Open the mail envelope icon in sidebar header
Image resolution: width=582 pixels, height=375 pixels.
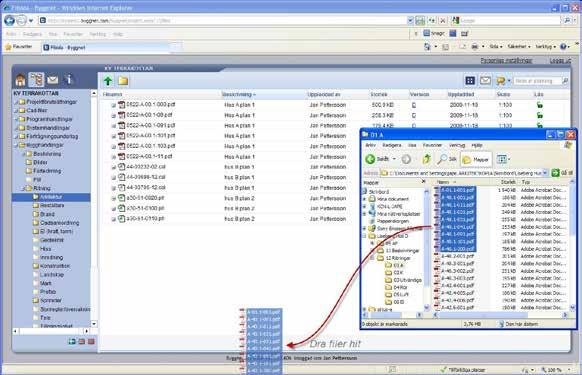pyautogui.click(x=52, y=79)
